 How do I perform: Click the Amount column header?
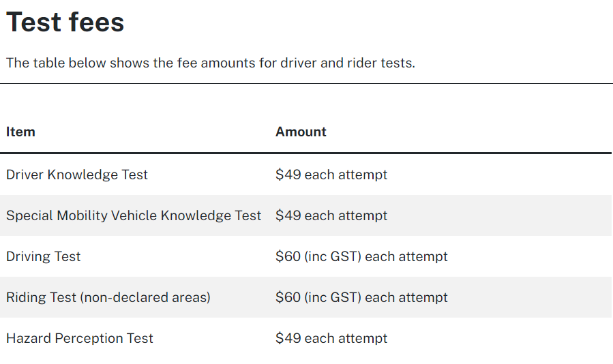pyautogui.click(x=301, y=132)
